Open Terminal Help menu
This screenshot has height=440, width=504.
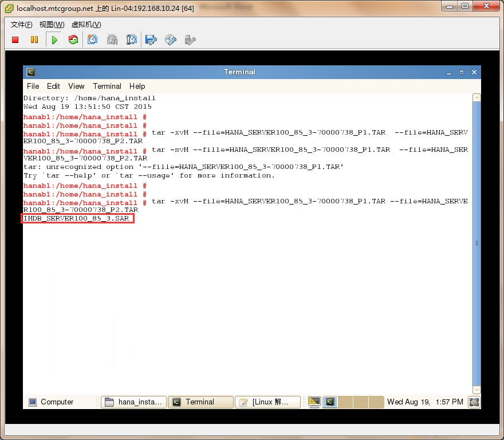click(x=137, y=86)
